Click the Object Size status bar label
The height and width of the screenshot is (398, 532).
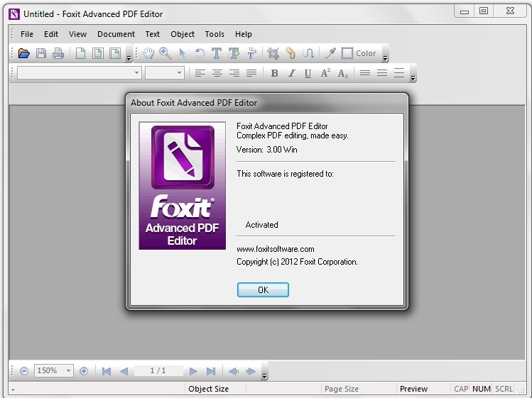(208, 389)
